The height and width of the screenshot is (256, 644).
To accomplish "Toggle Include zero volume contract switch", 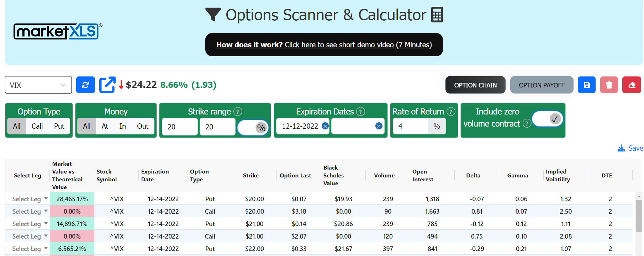I will pos(548,119).
